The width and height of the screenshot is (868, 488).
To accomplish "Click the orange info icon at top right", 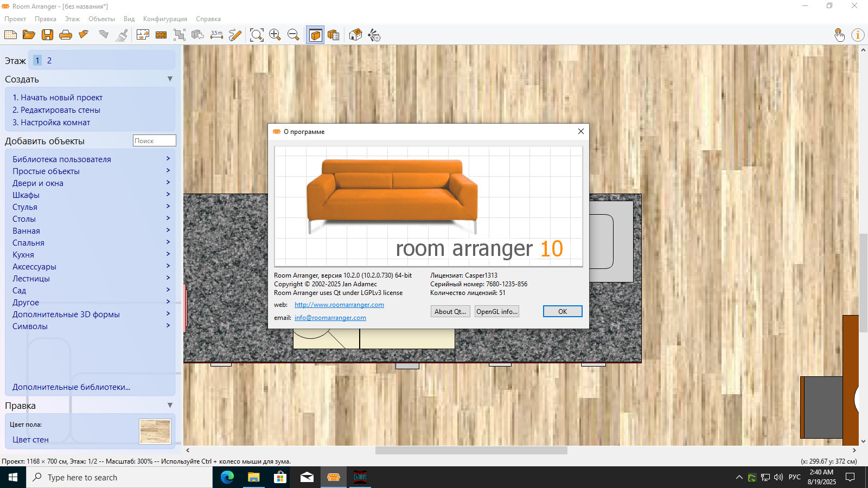I will pos(858,35).
